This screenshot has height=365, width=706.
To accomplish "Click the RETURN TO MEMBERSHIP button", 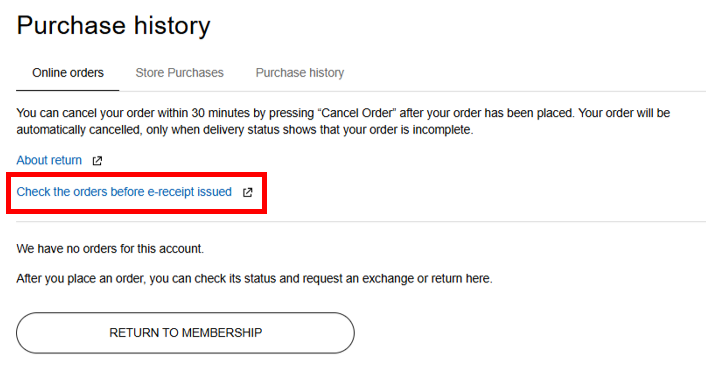I will (x=186, y=333).
